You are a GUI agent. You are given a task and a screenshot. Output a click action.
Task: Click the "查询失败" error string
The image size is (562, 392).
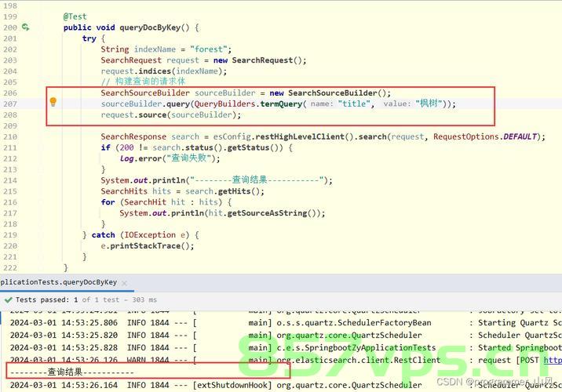189,158
